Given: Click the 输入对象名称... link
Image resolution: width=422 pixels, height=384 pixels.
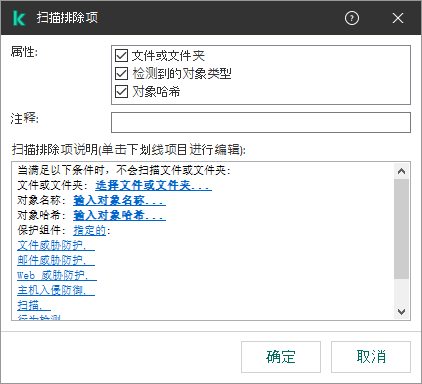Looking at the screenshot, I should click(119, 200).
